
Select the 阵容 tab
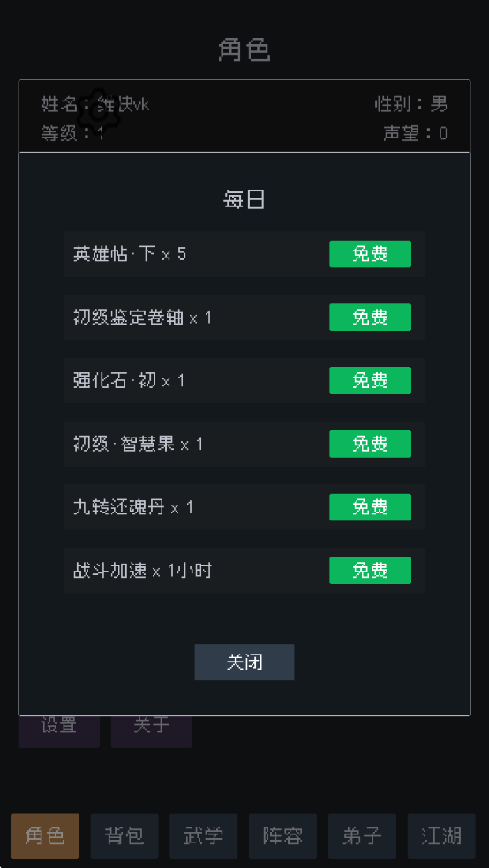tap(283, 836)
